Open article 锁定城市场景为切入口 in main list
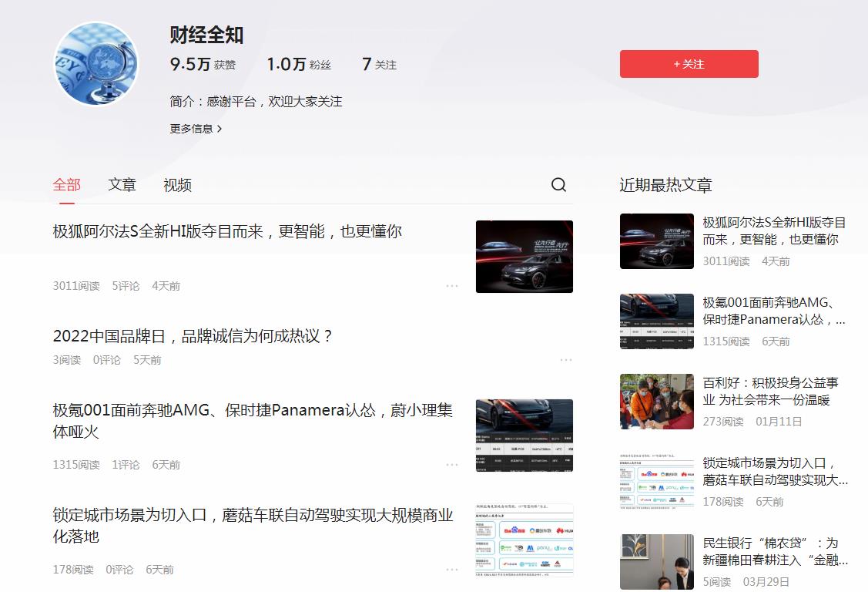 click(x=253, y=525)
